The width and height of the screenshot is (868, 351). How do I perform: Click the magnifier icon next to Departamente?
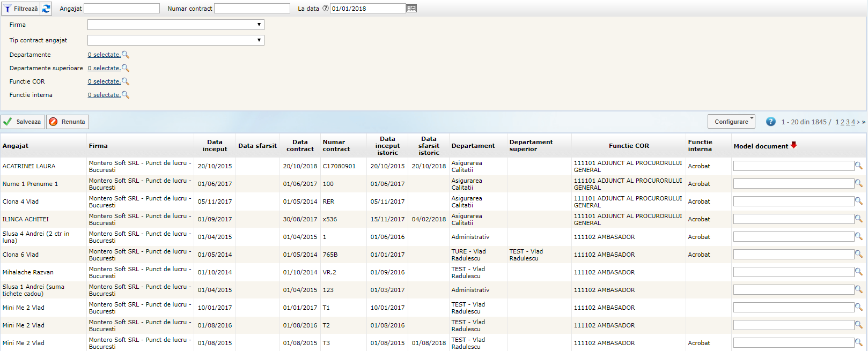[x=126, y=55]
